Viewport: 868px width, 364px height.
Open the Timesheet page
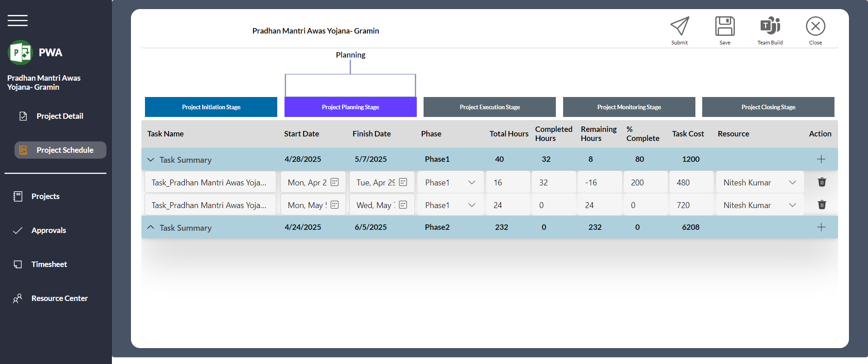pyautogui.click(x=49, y=264)
